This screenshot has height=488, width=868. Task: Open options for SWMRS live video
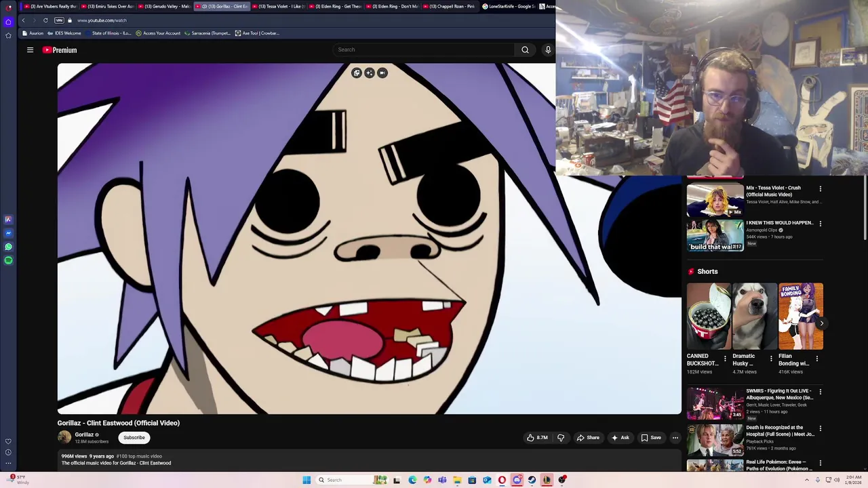[820, 392]
